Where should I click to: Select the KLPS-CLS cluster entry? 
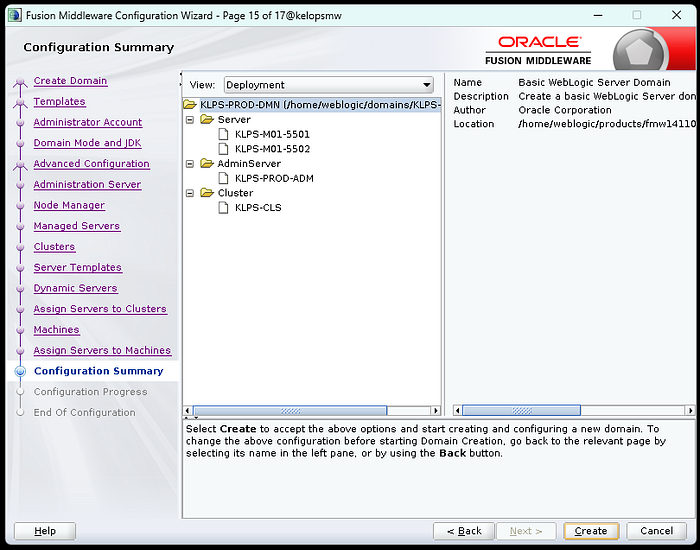tap(258, 208)
